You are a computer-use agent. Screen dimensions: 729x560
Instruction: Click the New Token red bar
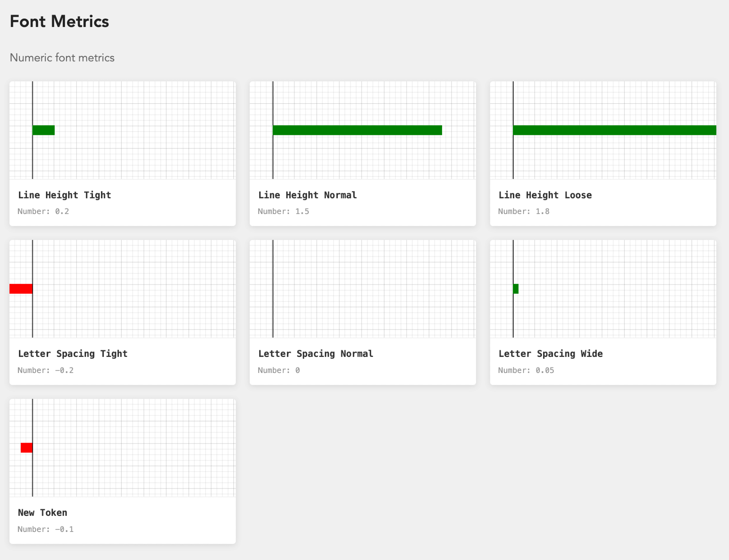pyautogui.click(x=27, y=448)
